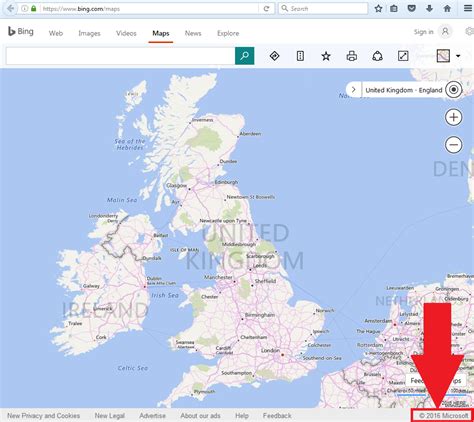Zoom out with the minus button

pos(453,145)
